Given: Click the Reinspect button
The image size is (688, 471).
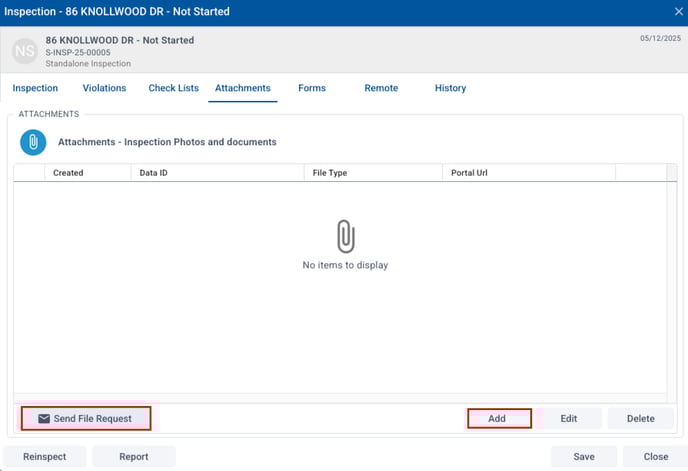Looking at the screenshot, I should [x=45, y=457].
